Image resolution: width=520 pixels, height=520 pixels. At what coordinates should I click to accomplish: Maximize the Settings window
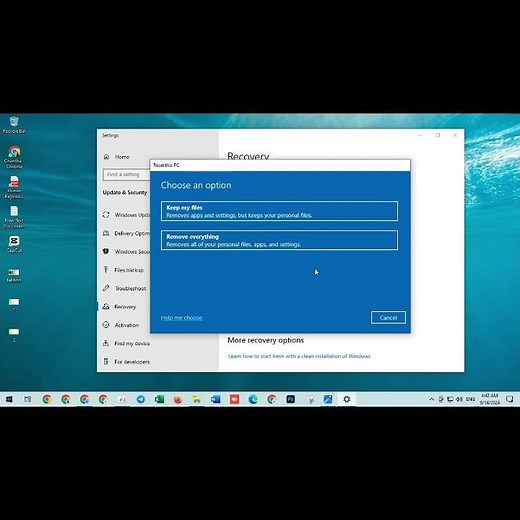(x=438, y=135)
